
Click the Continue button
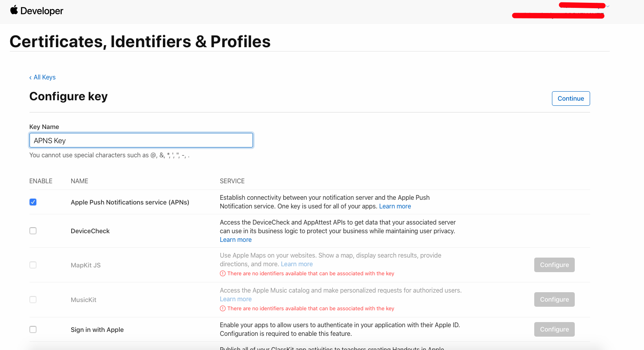570,98
